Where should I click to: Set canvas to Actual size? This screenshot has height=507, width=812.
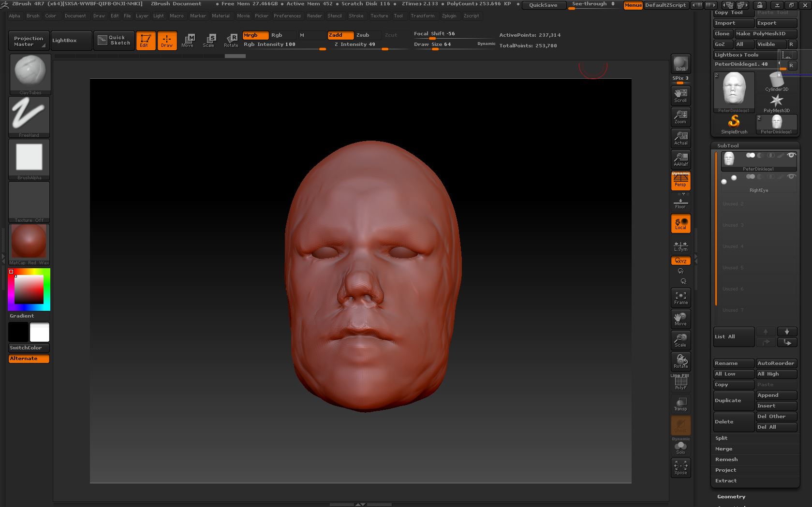(680, 138)
